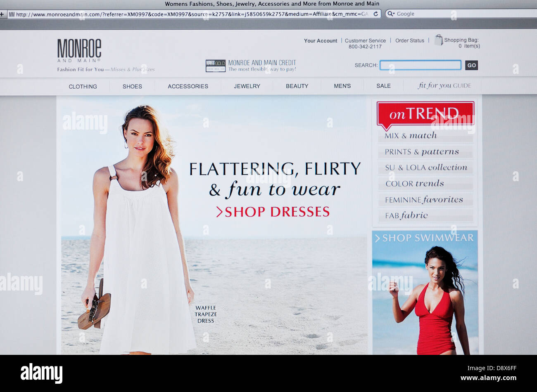
Task: Click the browser URL address bar
Action: click(193, 14)
